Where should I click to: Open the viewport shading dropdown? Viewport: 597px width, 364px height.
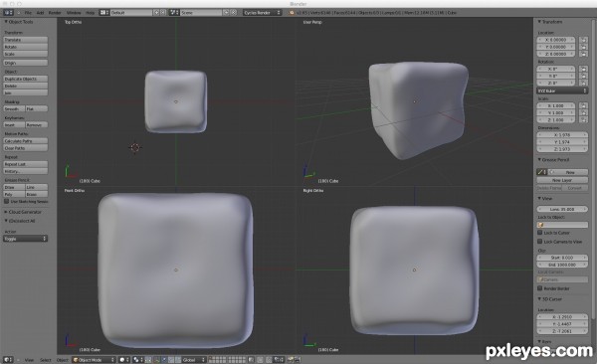click(124, 359)
